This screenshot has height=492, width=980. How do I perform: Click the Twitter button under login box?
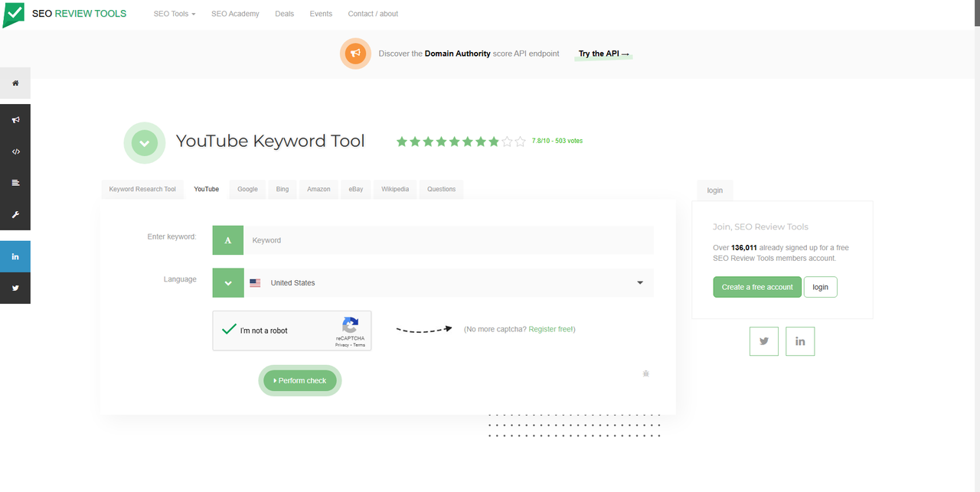(764, 341)
